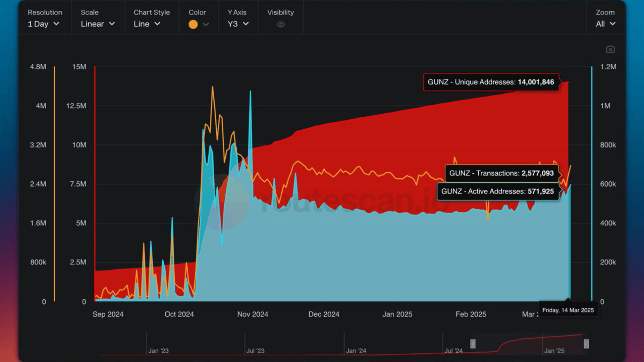Select the orange color swatch
Viewport: 644px width, 362px height.
pyautogui.click(x=193, y=24)
